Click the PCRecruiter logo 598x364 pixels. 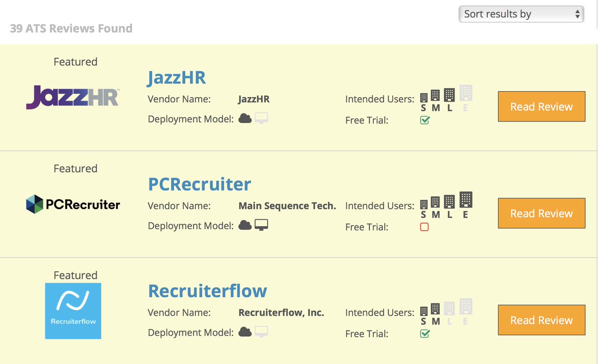(x=73, y=204)
